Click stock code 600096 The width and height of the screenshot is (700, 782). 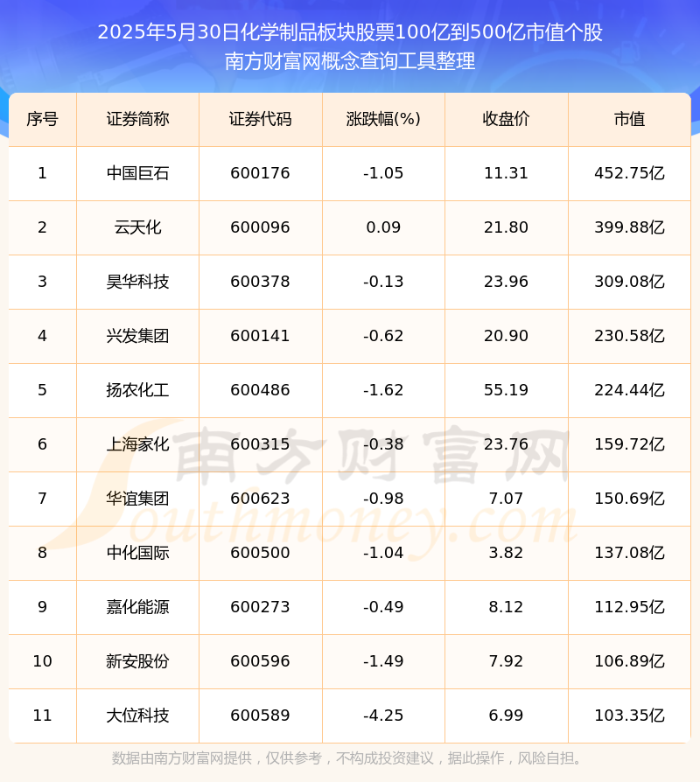point(261,227)
